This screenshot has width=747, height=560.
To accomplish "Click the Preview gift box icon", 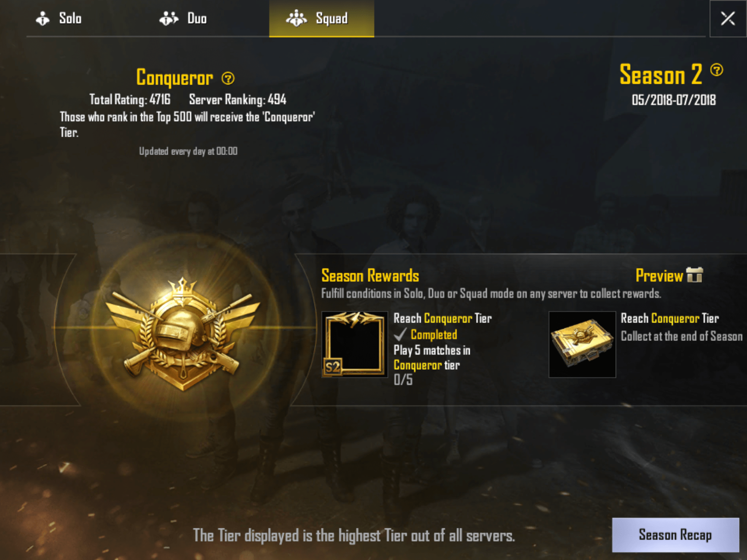I will click(694, 275).
